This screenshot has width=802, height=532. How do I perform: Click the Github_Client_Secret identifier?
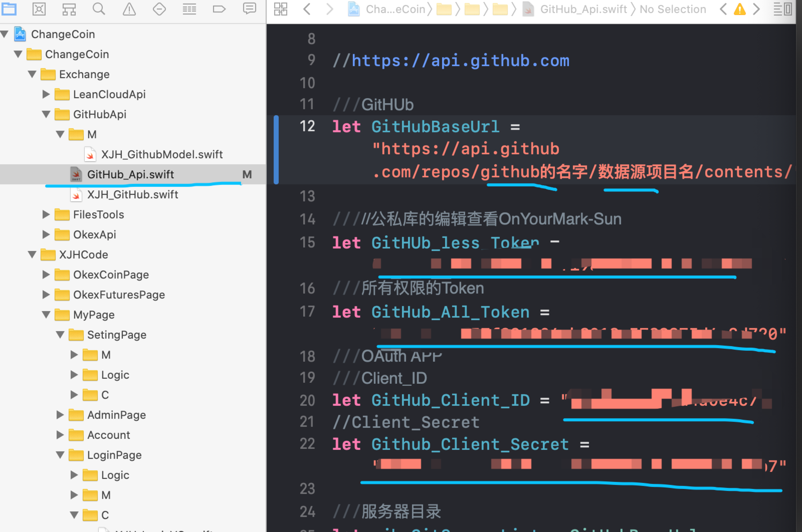(470, 444)
